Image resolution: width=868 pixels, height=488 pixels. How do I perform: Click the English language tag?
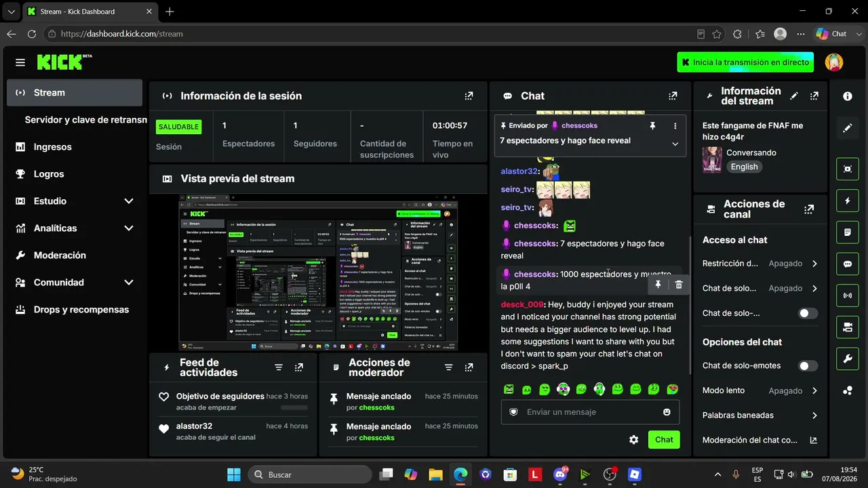point(744,167)
